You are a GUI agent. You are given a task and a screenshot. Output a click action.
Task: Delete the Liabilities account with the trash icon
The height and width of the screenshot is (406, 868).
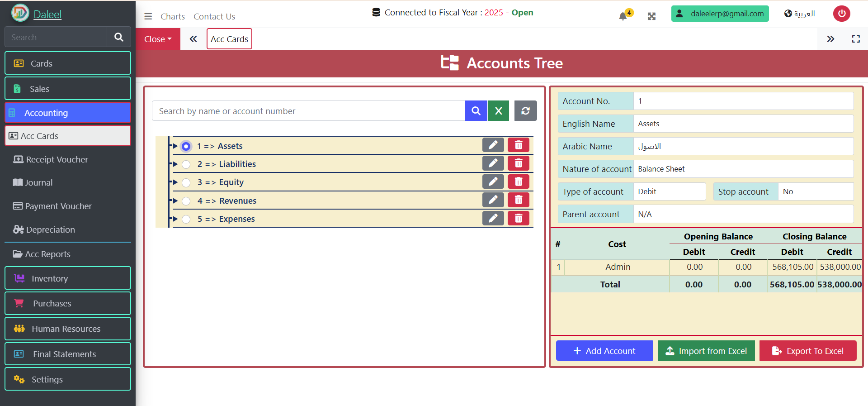(519, 163)
